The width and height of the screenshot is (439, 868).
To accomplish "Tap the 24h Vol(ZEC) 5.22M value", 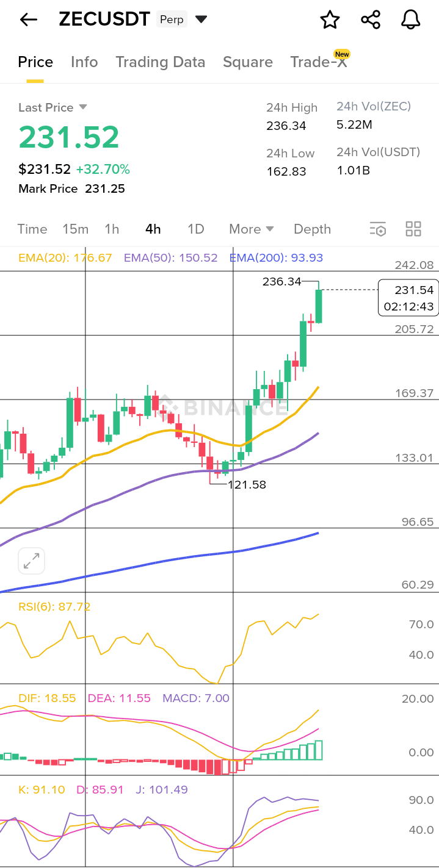I will [x=354, y=125].
